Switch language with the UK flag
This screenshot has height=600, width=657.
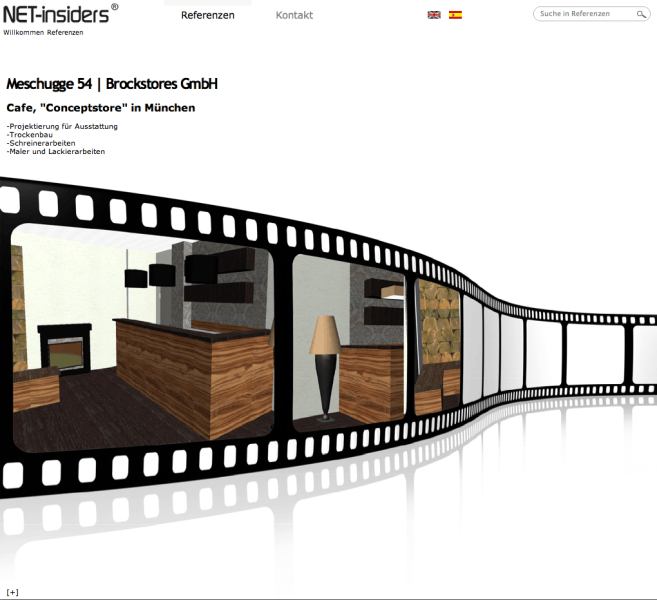pyautogui.click(x=434, y=15)
